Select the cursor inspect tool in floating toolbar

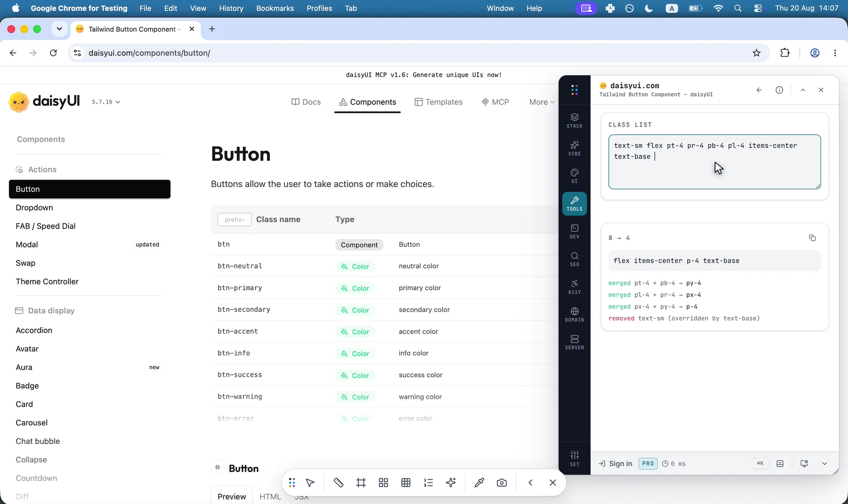[x=310, y=483]
